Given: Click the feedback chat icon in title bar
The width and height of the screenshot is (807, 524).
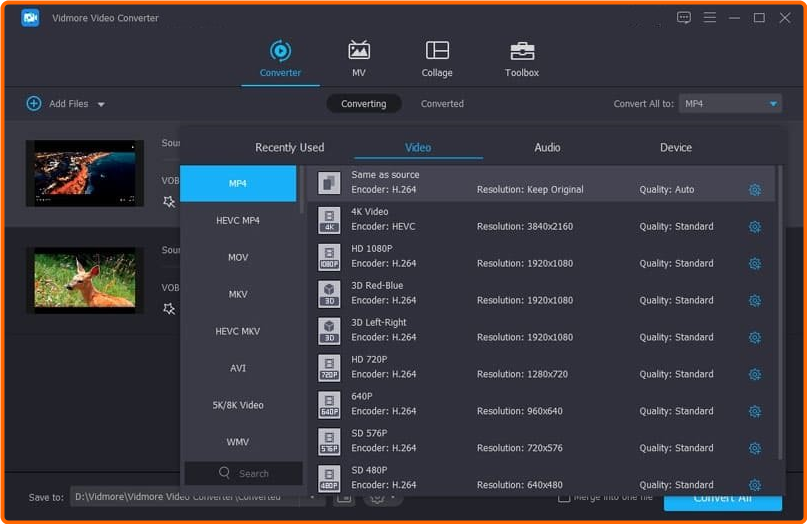Looking at the screenshot, I should click(x=683, y=18).
